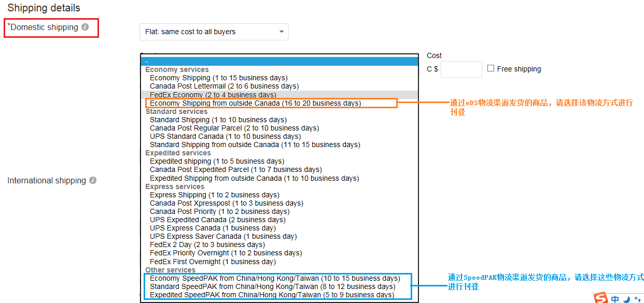
Task: Select Canada Post Lettermail option
Action: (224, 86)
